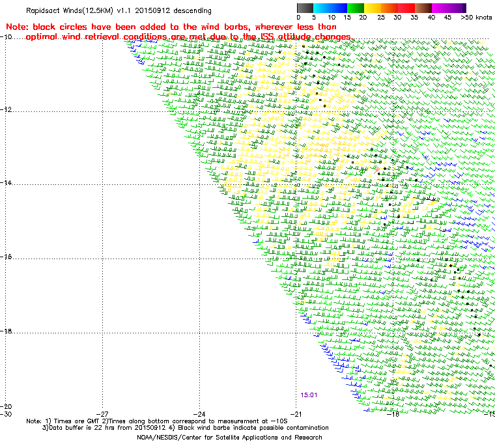Click the -24 longitude axis label

tap(199, 413)
